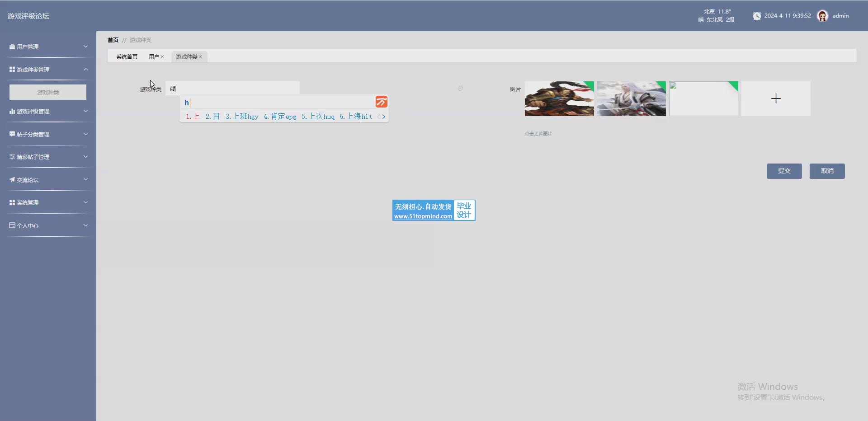This screenshot has height=421, width=868.
Task: Go to 首页 in the breadcrumb
Action: tap(113, 40)
